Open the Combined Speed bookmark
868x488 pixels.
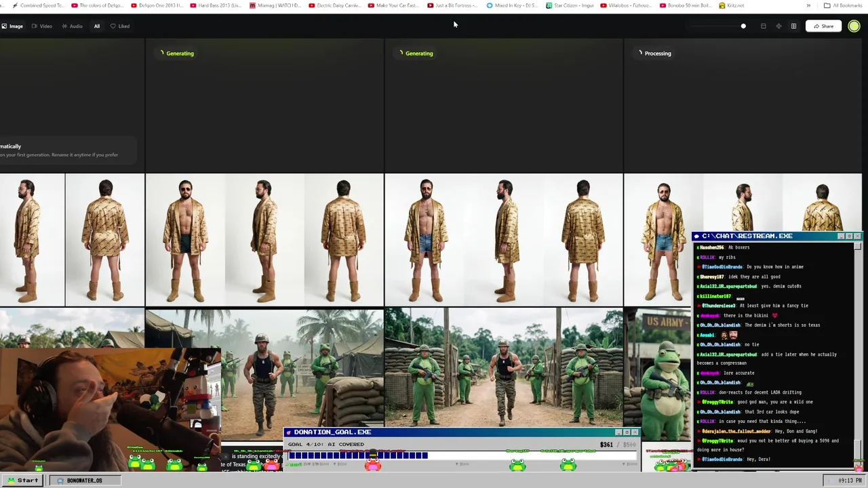point(39,5)
